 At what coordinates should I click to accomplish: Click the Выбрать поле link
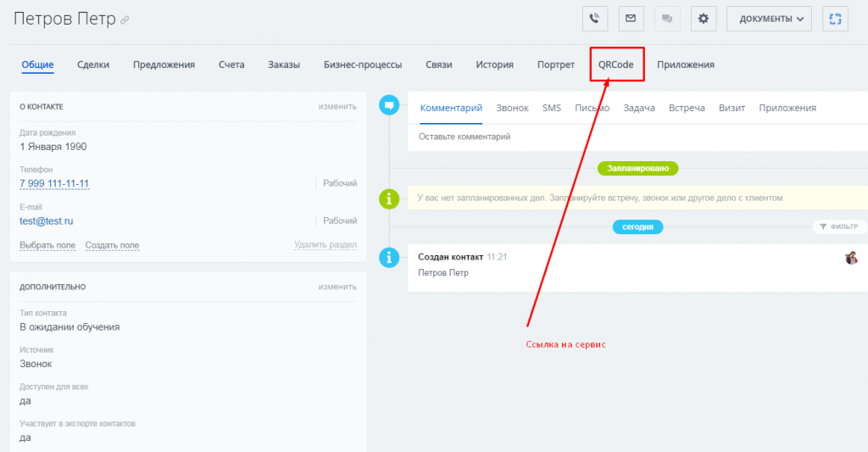[x=47, y=245]
